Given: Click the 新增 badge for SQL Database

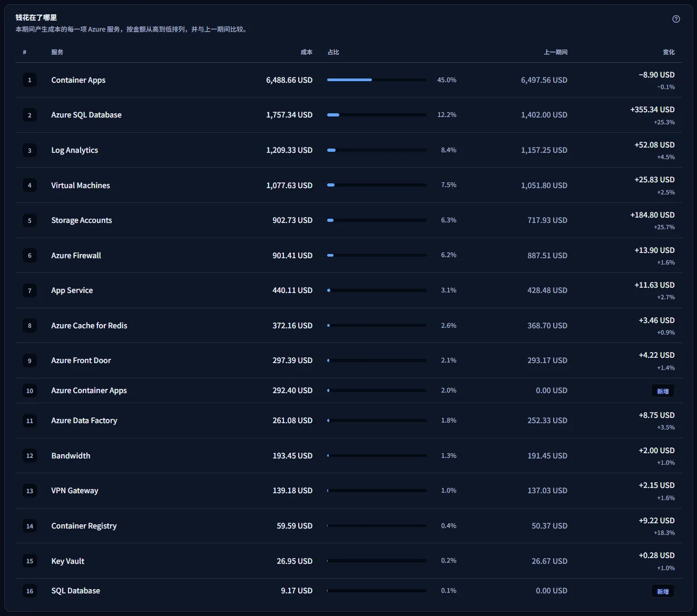Looking at the screenshot, I should coord(663,591).
